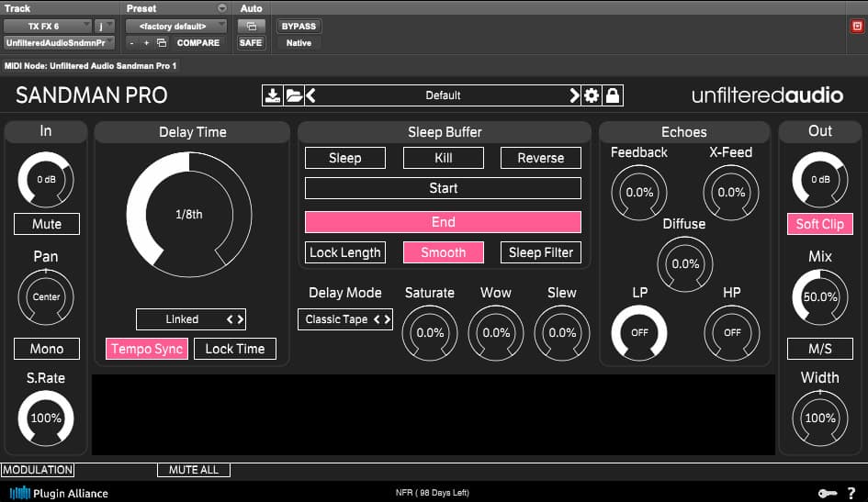868x502 pixels.
Task: Click the pink End buffer bar
Action: (443, 222)
